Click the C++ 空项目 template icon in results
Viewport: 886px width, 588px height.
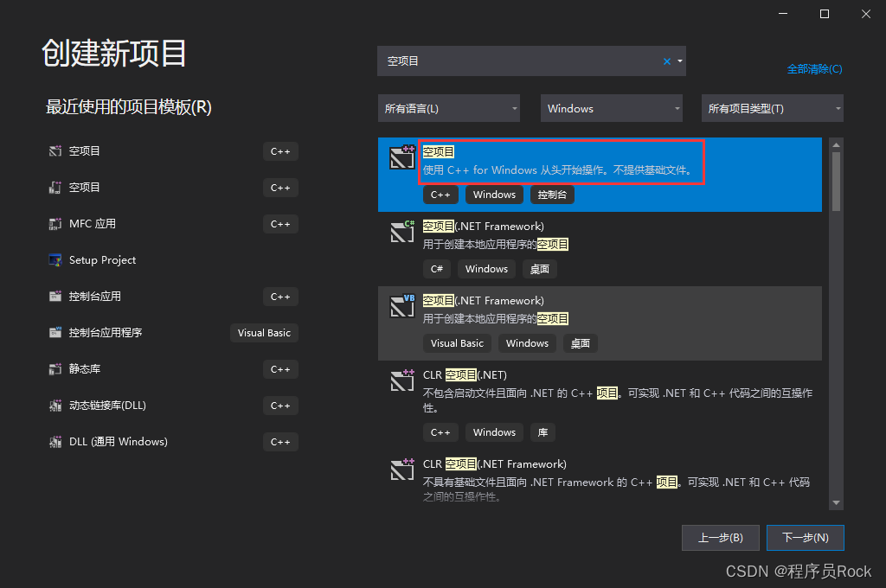402,157
